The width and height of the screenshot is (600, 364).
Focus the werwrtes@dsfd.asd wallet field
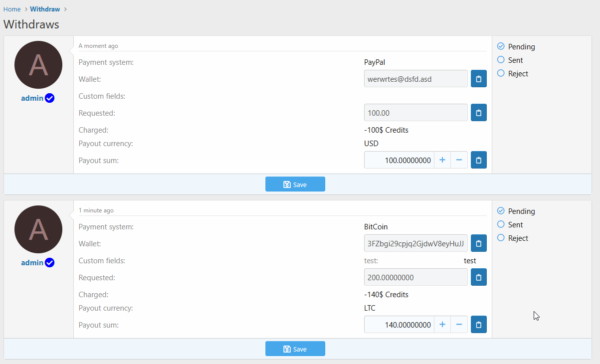[416, 79]
